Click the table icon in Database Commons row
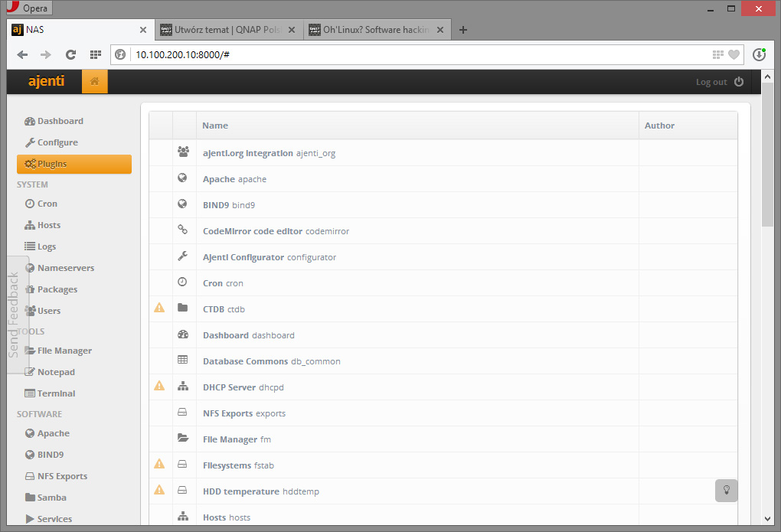The height and width of the screenshot is (532, 781). pyautogui.click(x=183, y=360)
